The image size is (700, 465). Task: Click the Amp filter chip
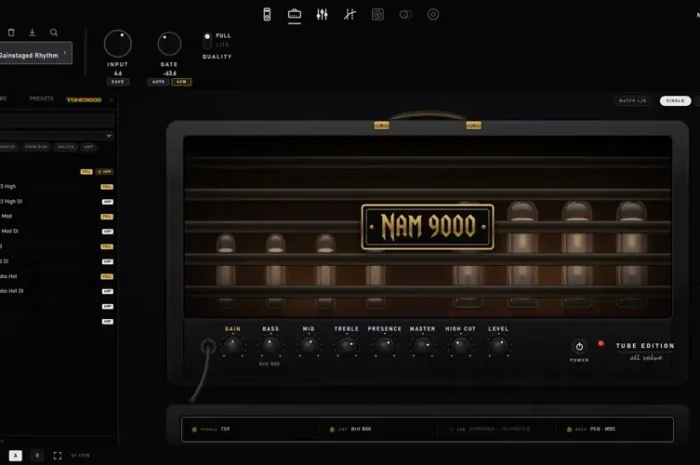click(88, 147)
